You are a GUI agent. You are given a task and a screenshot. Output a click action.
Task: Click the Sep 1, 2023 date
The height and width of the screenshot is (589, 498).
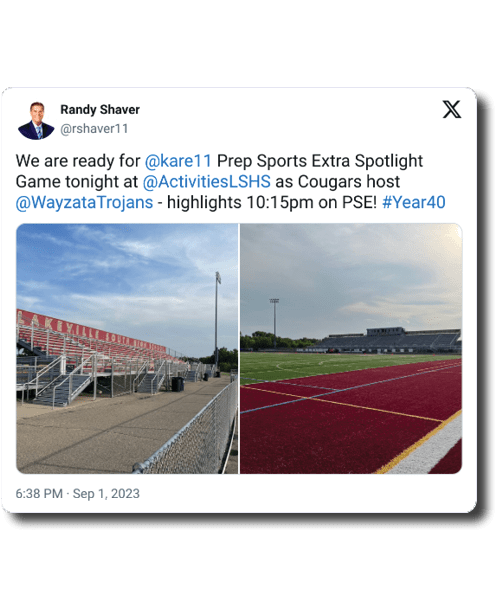(x=106, y=494)
